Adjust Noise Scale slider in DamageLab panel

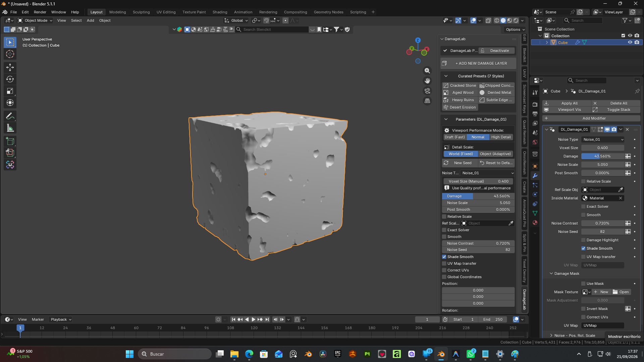478,203
